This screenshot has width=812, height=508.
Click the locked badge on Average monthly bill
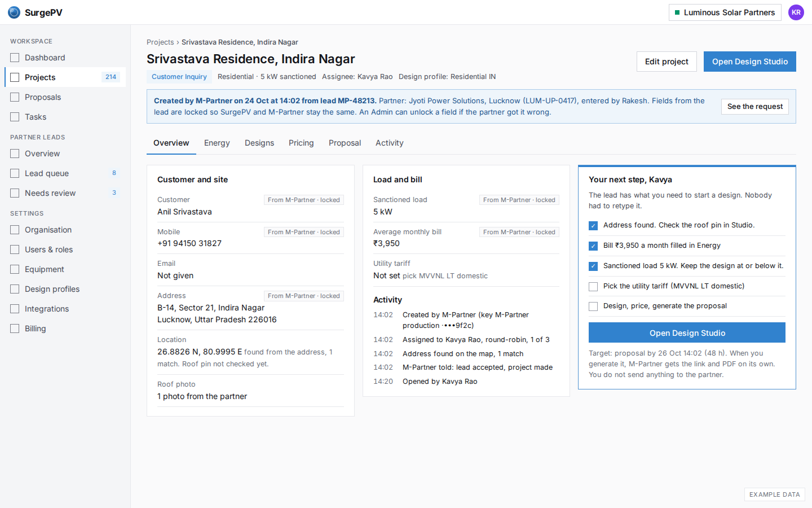pos(519,232)
